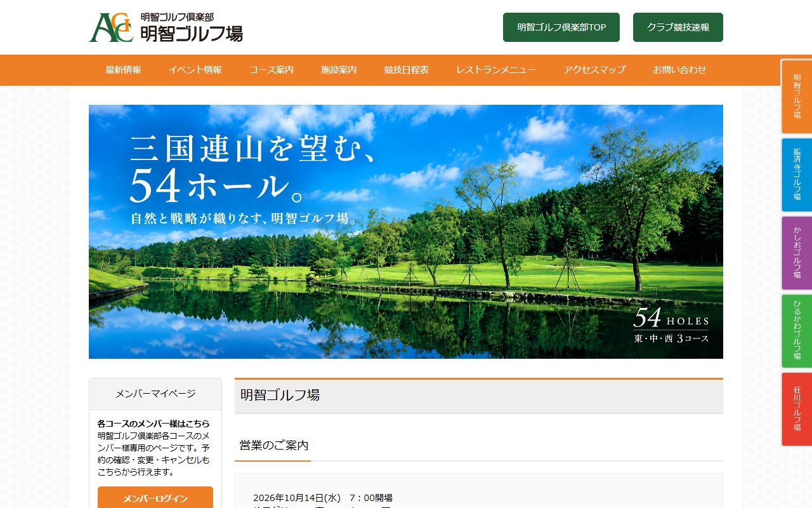Switch to the red 荘川ゴルフ場 side tab
812x508 pixels.
point(797,410)
